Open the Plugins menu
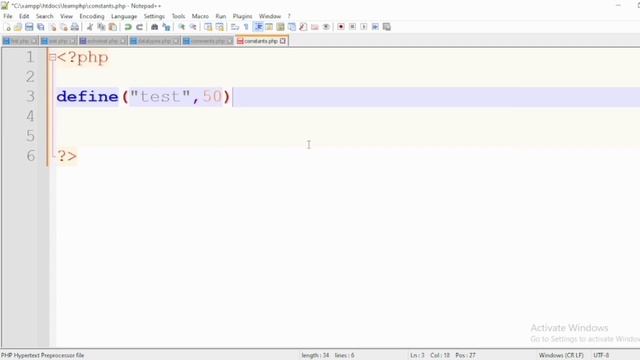This screenshot has width=640, height=360. click(x=242, y=16)
